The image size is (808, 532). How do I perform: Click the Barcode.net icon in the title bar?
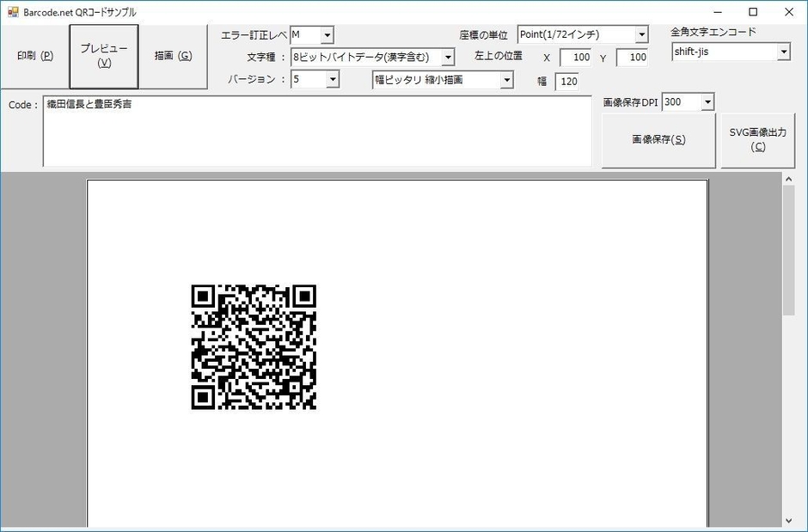click(12, 12)
